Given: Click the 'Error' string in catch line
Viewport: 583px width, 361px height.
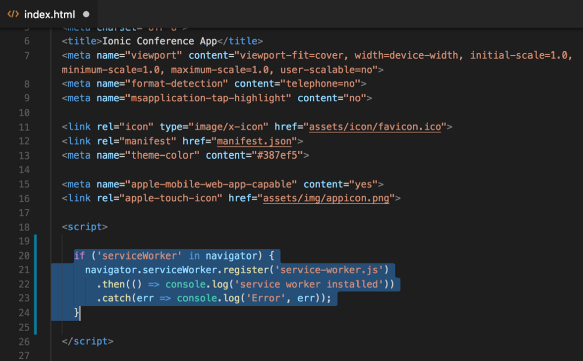Looking at the screenshot, I should tap(266, 298).
